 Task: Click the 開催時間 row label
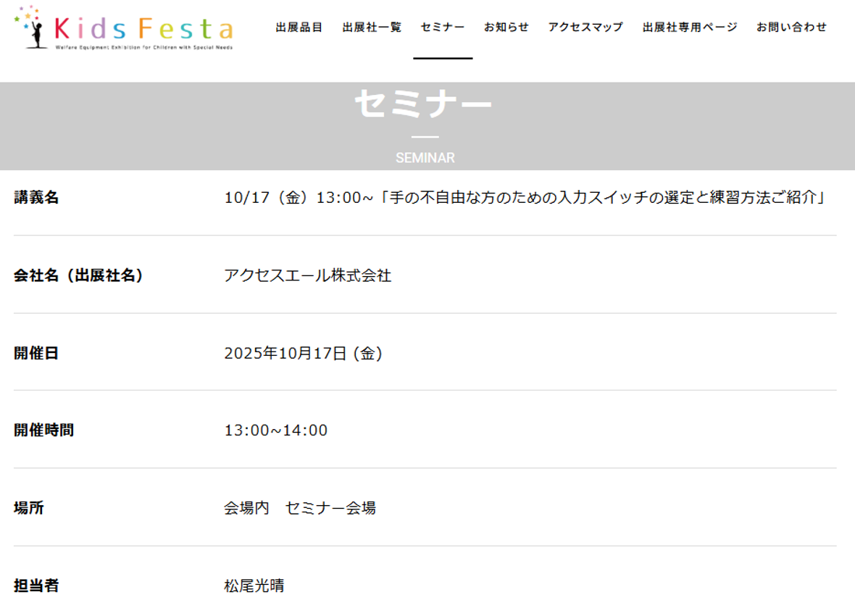pos(43,430)
